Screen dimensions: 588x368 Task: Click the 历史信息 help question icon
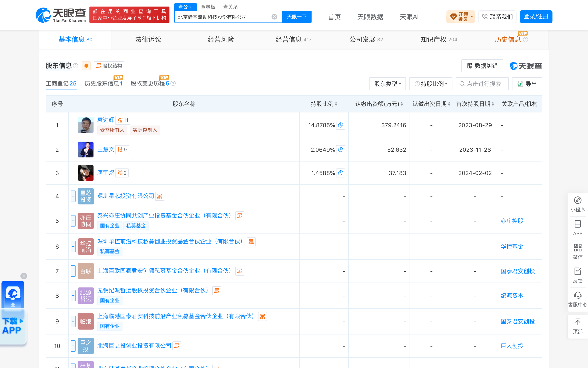click(x=525, y=39)
